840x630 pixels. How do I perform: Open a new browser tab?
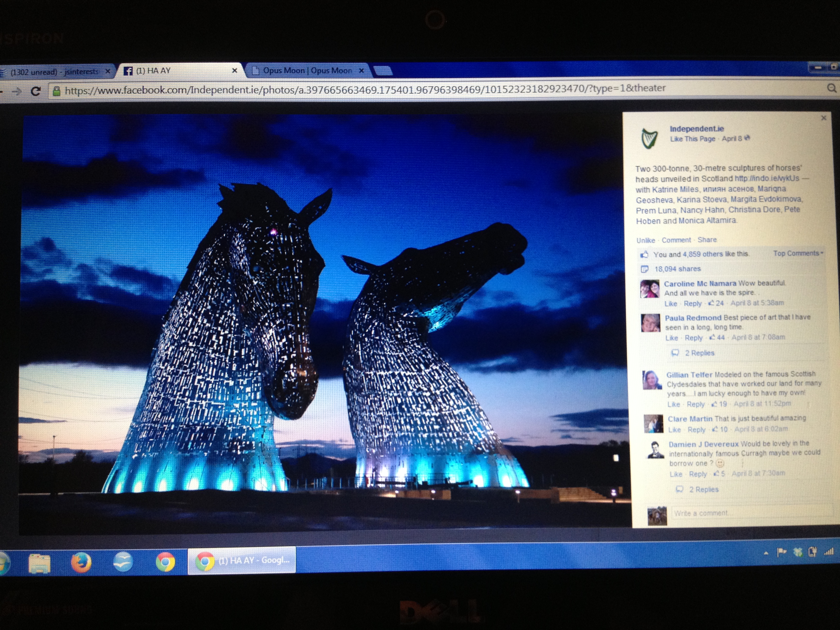tap(383, 70)
